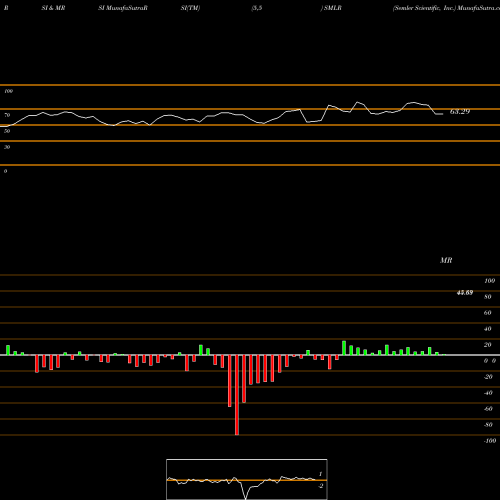The width and height of the screenshot is (500, 500).
Task: Click the MR panel title label
Action: click(x=446, y=260)
